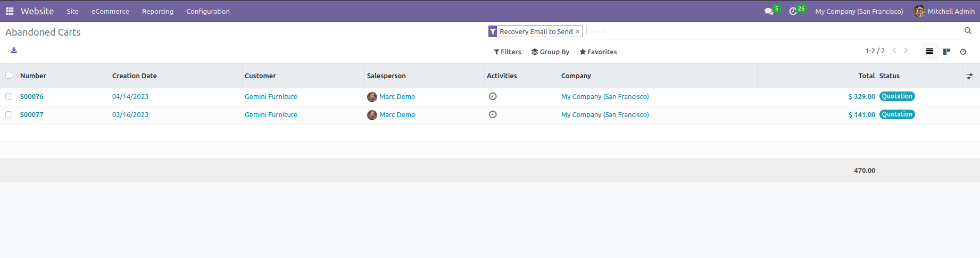This screenshot has height=258, width=980.
Task: Check the box for order S00077
Action: tap(9, 114)
